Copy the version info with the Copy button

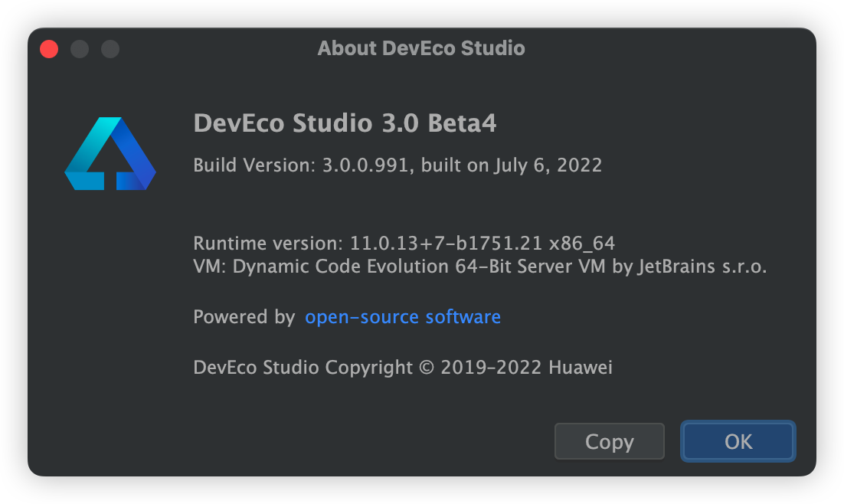click(609, 442)
